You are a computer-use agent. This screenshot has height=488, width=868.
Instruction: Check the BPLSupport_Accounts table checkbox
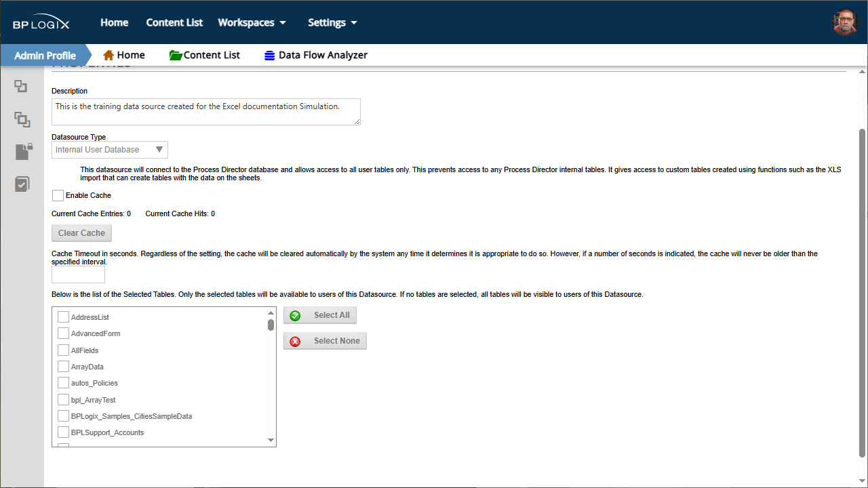63,432
